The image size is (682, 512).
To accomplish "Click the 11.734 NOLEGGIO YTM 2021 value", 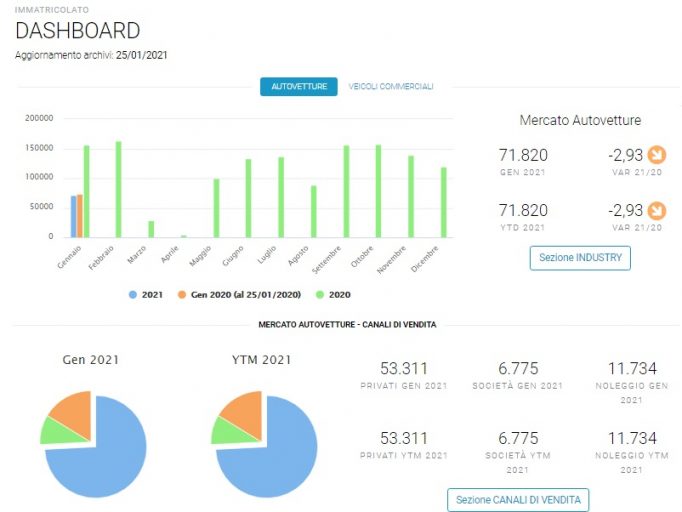I will 632,438.
